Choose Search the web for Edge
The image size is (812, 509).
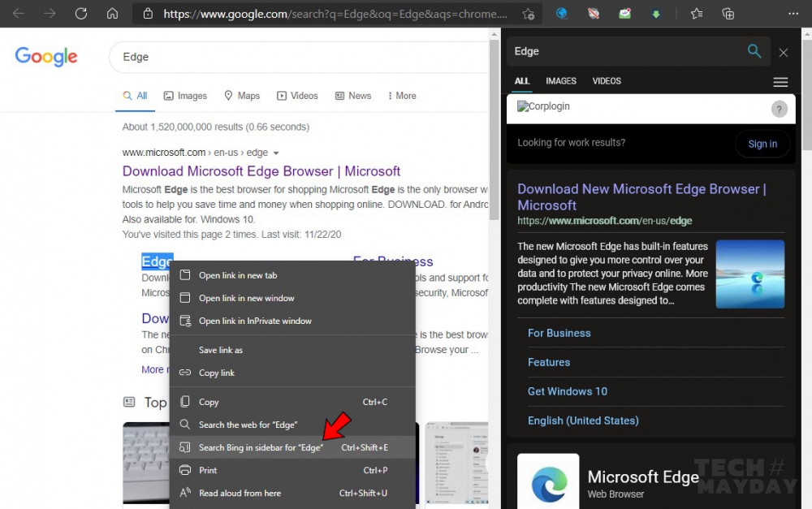pos(292,425)
